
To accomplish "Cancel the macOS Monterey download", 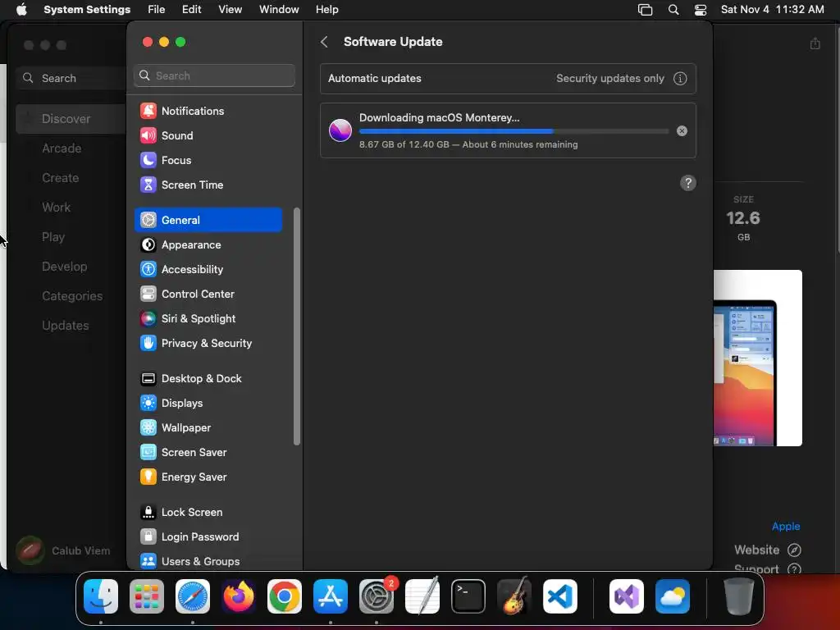I will coord(682,131).
